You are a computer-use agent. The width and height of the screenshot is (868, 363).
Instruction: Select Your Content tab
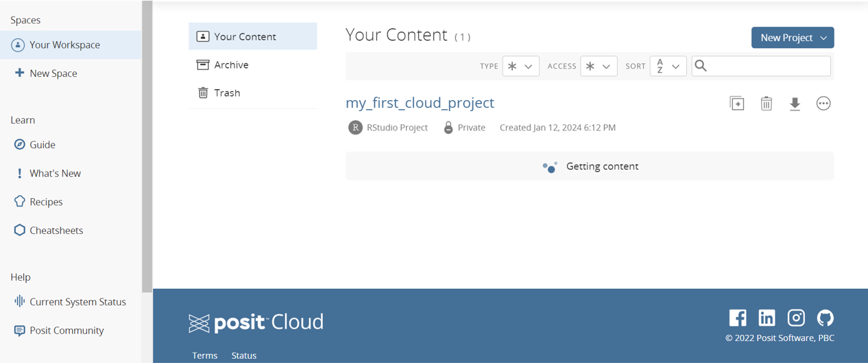tap(253, 36)
